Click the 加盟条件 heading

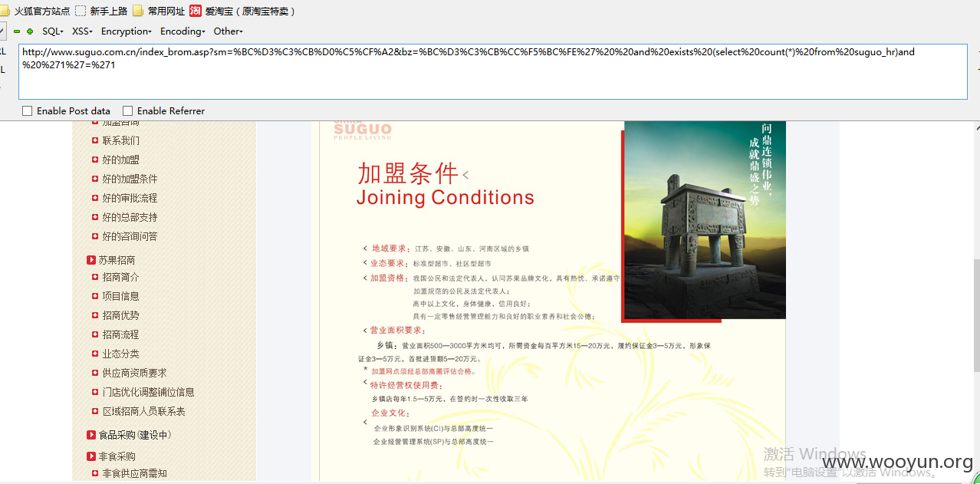coord(407,173)
